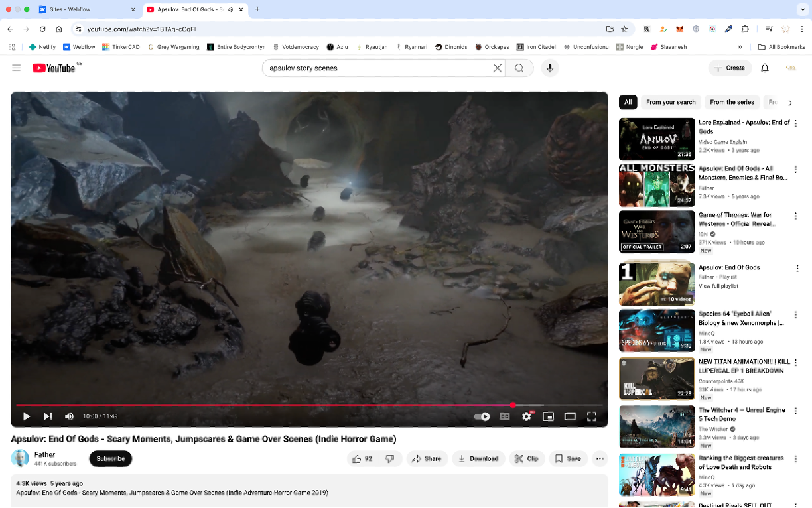Toggle theater mode in the player

click(570, 416)
